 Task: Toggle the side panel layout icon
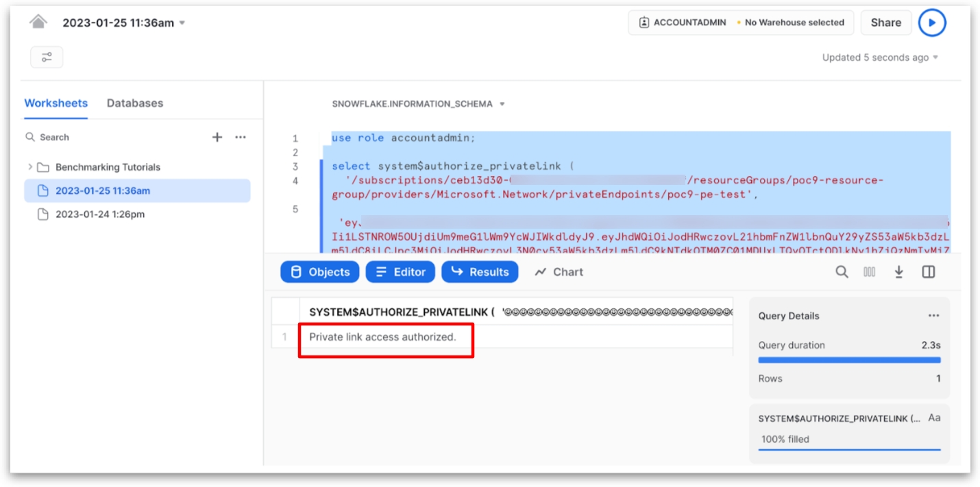click(928, 272)
